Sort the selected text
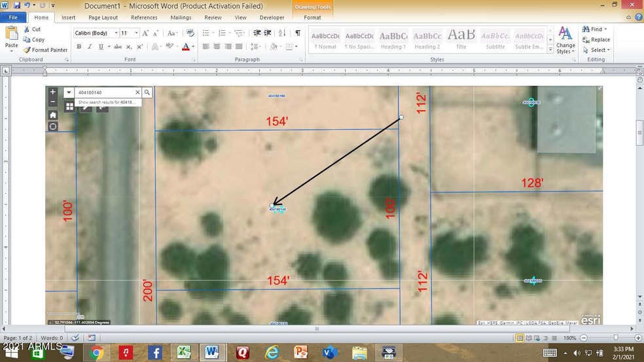 coord(282,33)
